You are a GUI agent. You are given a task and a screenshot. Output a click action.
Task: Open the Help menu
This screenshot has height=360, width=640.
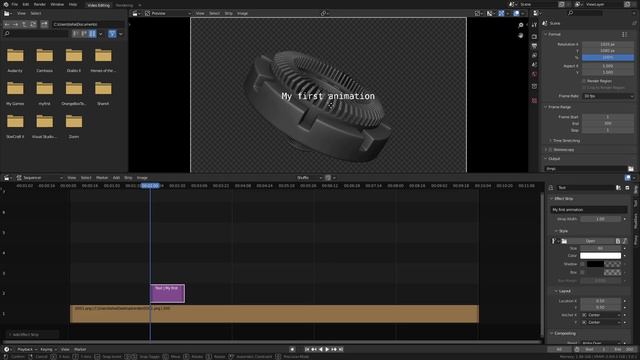pyautogui.click(x=73, y=4)
